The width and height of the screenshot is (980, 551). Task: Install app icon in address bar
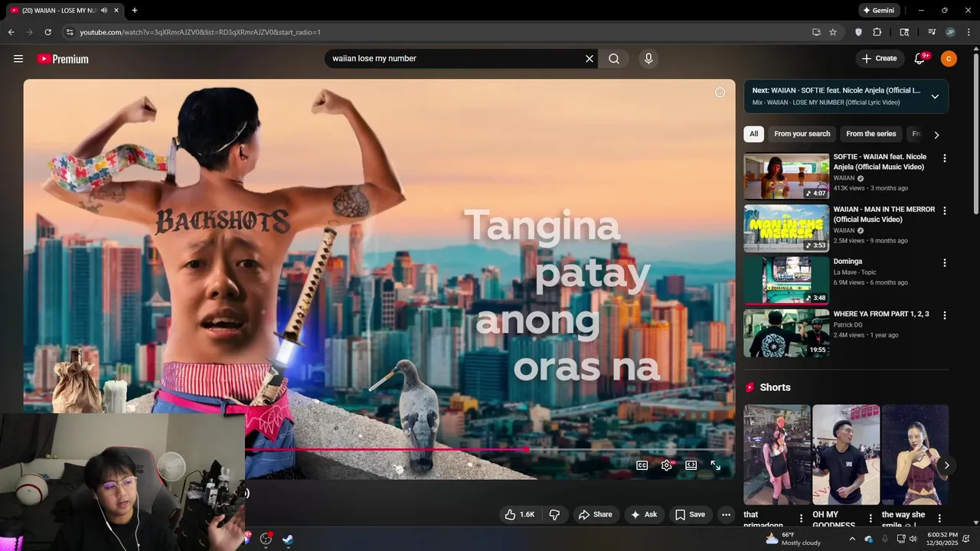click(x=816, y=32)
